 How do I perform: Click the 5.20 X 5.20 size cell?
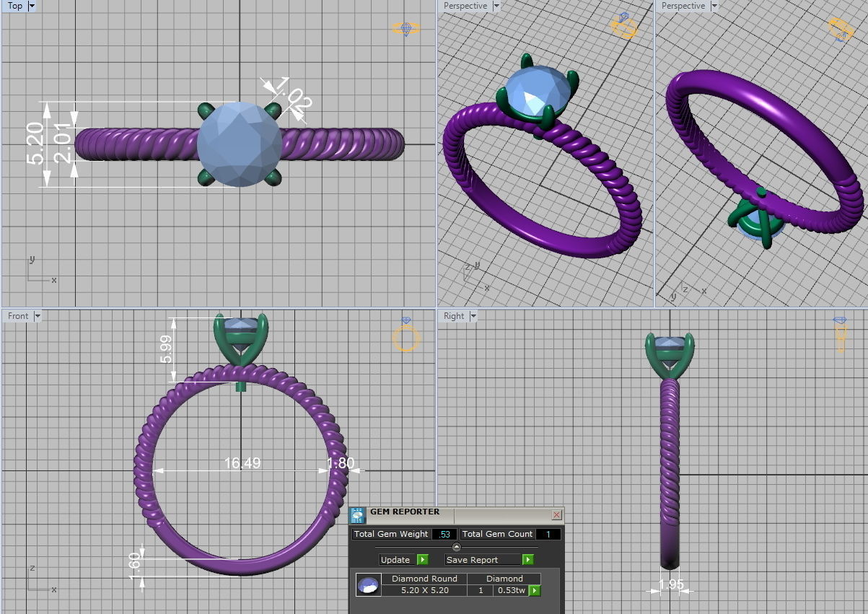[x=424, y=590]
